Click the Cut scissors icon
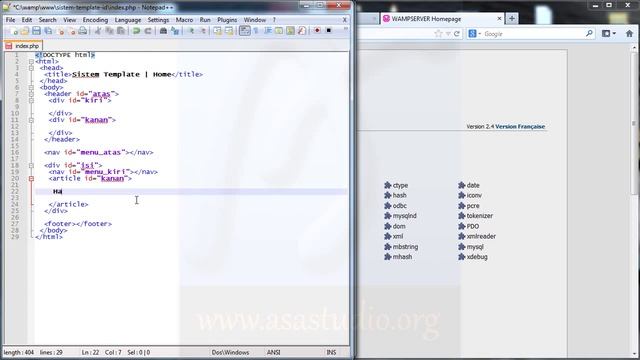Screen dimensions: 640x360 (x=98, y=31)
